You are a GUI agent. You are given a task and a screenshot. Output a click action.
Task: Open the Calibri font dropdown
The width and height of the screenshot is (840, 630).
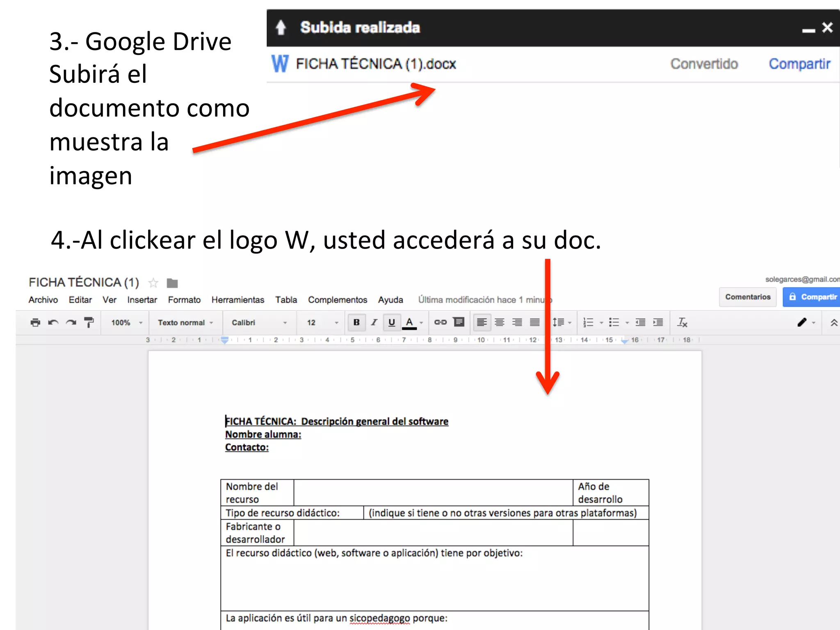pyautogui.click(x=259, y=323)
